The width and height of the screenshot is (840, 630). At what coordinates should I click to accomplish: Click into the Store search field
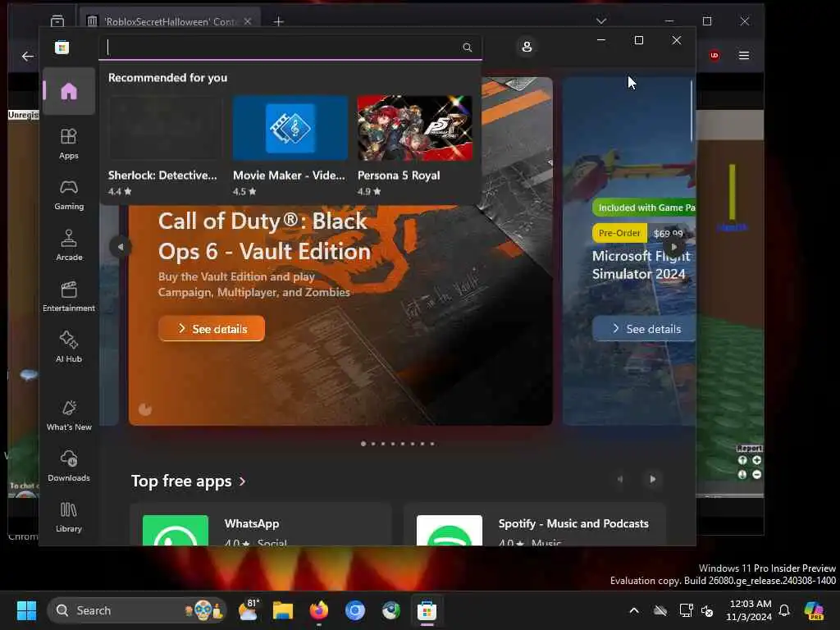tap(290, 48)
